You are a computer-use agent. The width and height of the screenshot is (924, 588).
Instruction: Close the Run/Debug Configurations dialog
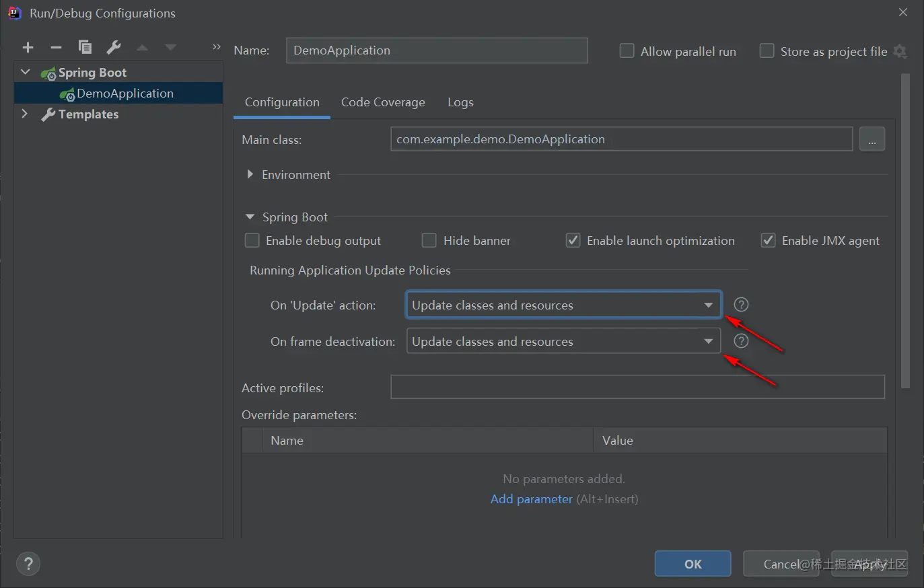903,12
